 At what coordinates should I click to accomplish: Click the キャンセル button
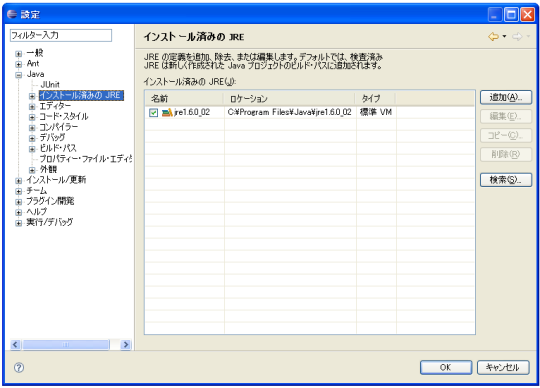click(x=503, y=368)
